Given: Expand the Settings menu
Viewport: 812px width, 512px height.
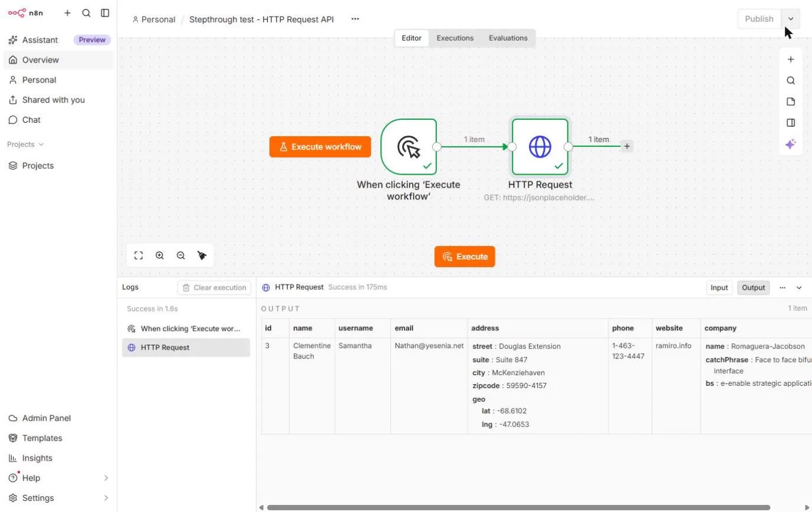Looking at the screenshot, I should click(58, 498).
